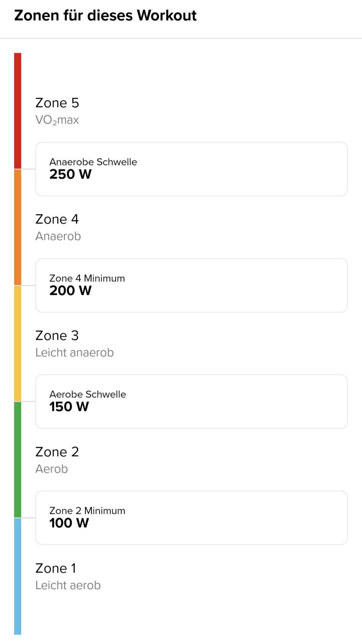Edit the Aerobe Schwelle 150 W card
This screenshot has width=362, height=644.
(191, 401)
